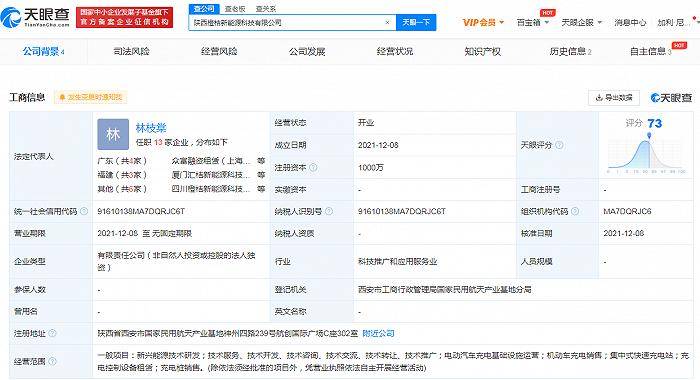Click the Tianyancha logo at top left
Image resolution: width=700 pixels, height=380 pixels.
point(35,17)
